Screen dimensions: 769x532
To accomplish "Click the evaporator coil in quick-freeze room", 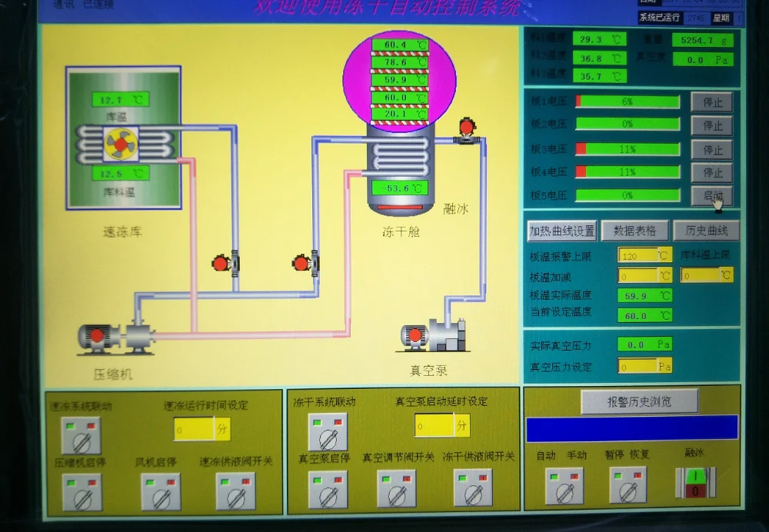I will point(125,145).
